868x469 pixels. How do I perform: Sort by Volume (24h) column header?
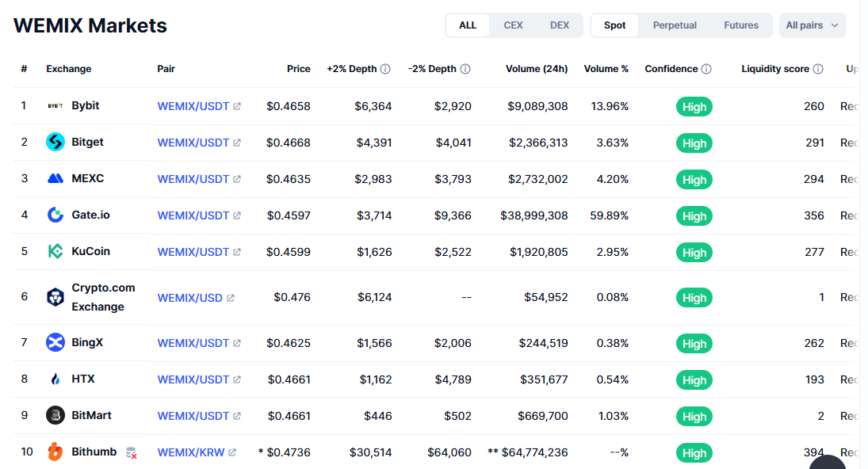tap(537, 69)
